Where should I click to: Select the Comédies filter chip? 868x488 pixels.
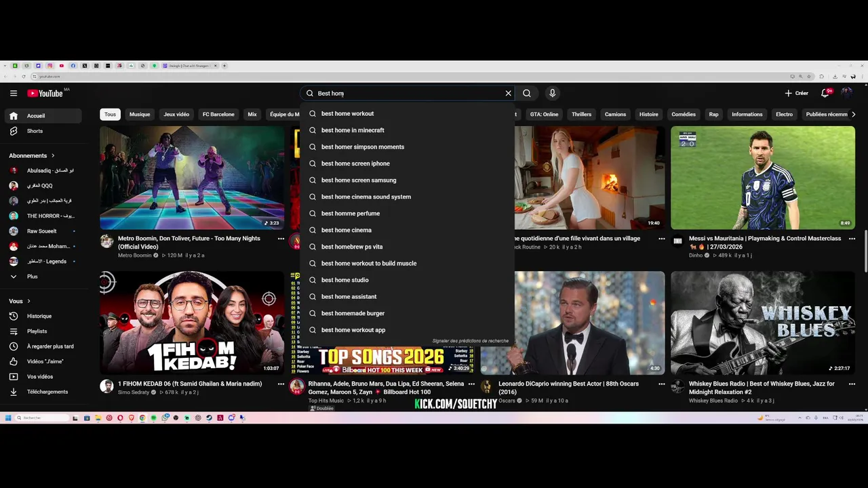point(684,115)
